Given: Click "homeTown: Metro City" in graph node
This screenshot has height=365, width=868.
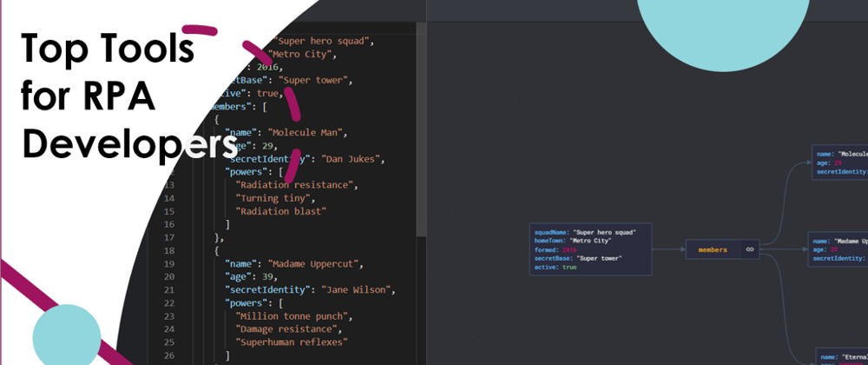Looking at the screenshot, I should click(x=572, y=241).
